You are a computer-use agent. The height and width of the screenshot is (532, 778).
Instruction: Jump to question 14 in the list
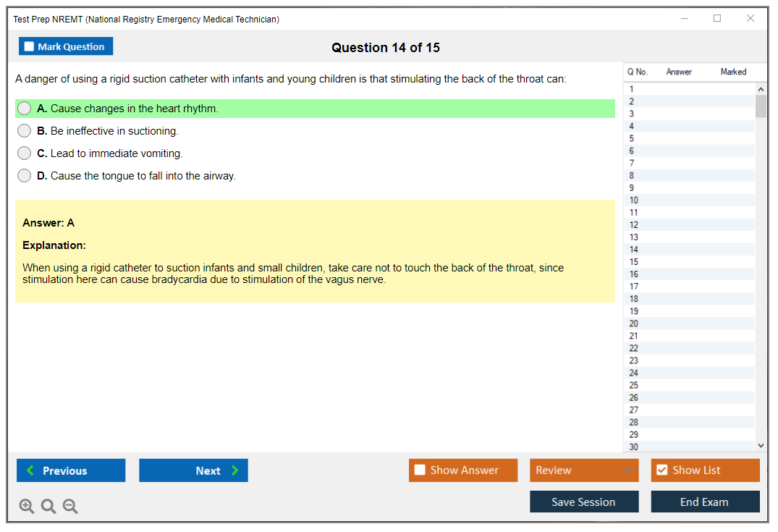pos(634,250)
